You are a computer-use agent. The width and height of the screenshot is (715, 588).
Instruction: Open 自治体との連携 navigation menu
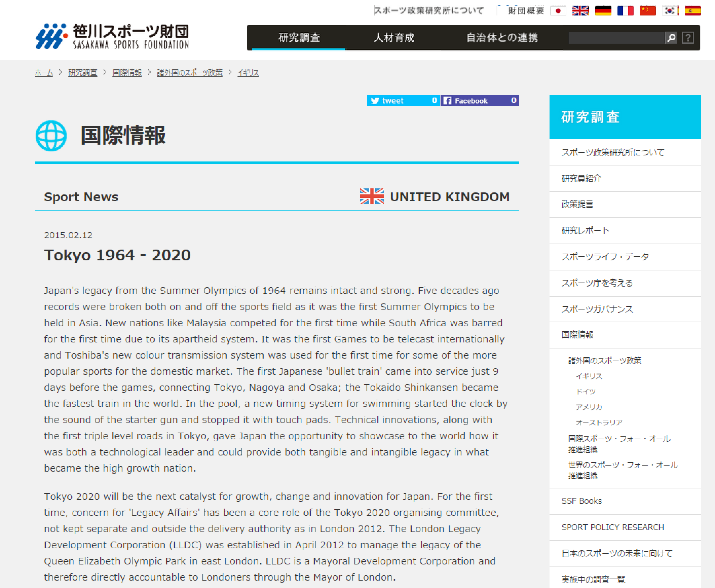[502, 38]
